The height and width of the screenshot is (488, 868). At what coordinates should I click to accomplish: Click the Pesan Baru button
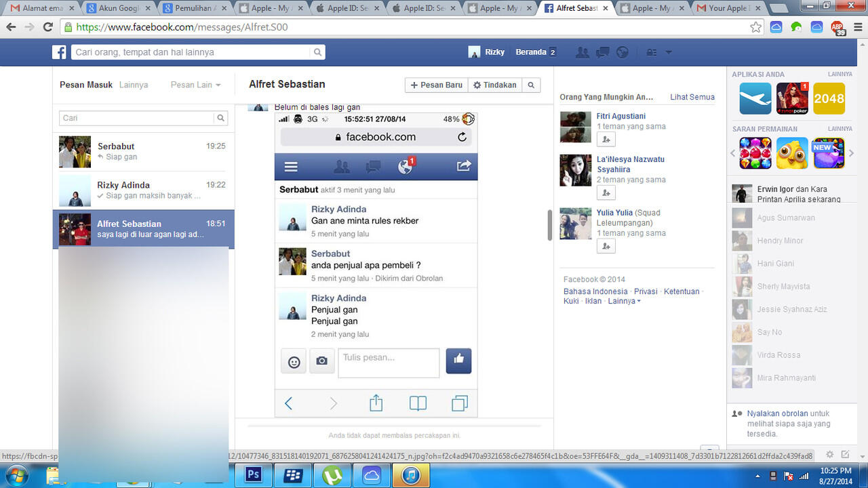[437, 85]
